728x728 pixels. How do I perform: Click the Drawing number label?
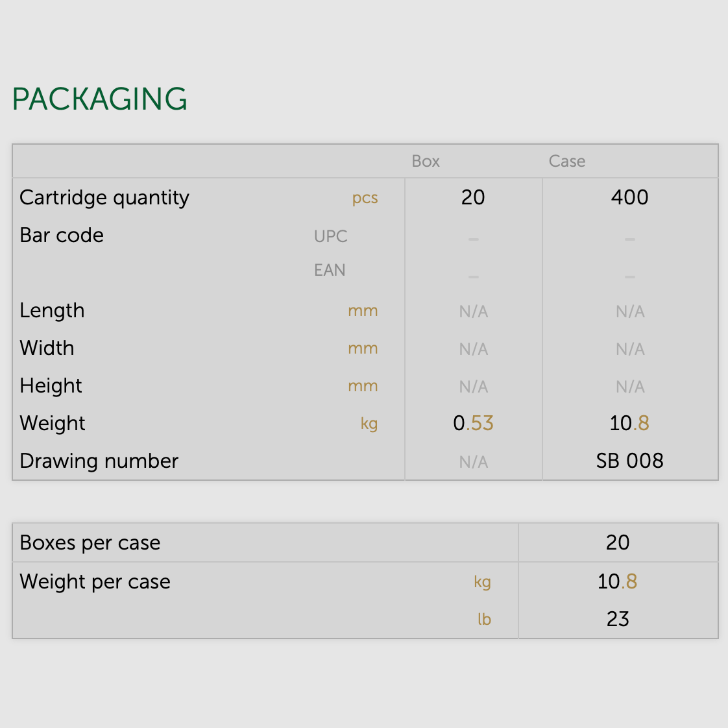pyautogui.click(x=99, y=461)
